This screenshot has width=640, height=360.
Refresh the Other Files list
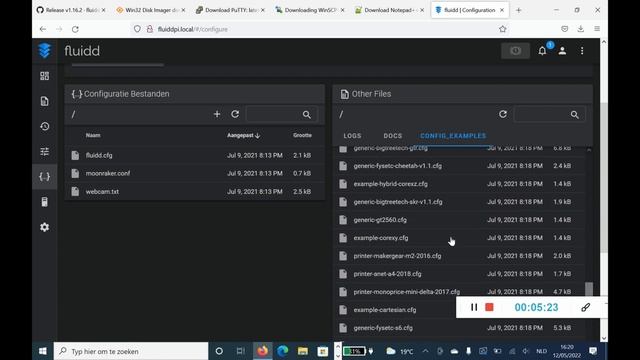(503, 114)
